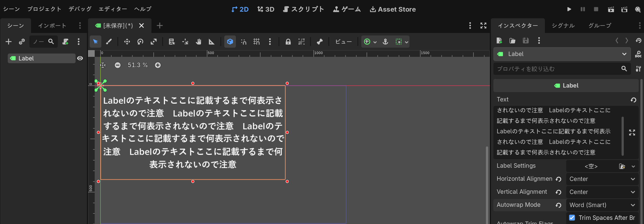Create a new resource in inspector

(x=499, y=41)
